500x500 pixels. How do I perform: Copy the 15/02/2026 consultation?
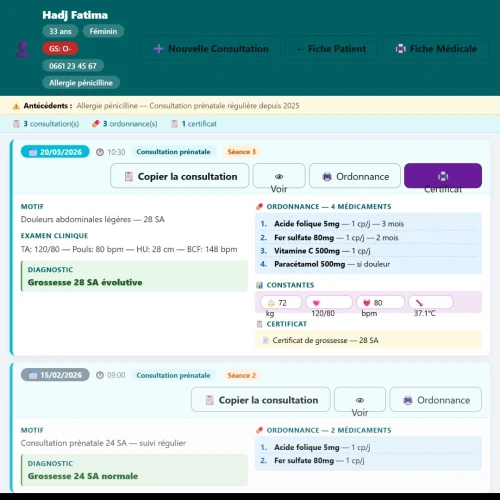coord(261,400)
